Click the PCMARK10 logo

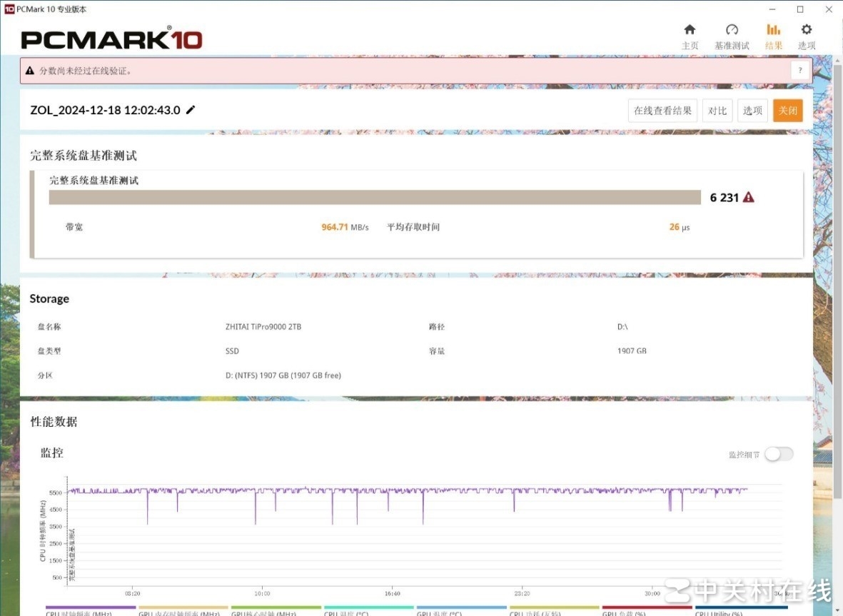[x=112, y=39]
